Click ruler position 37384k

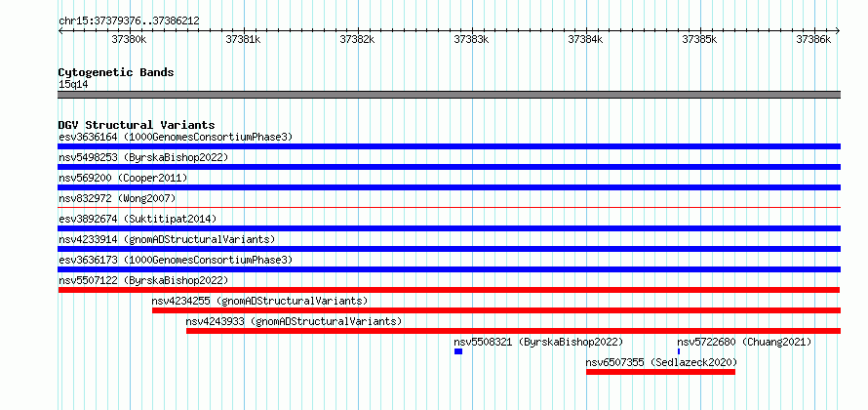pos(586,39)
